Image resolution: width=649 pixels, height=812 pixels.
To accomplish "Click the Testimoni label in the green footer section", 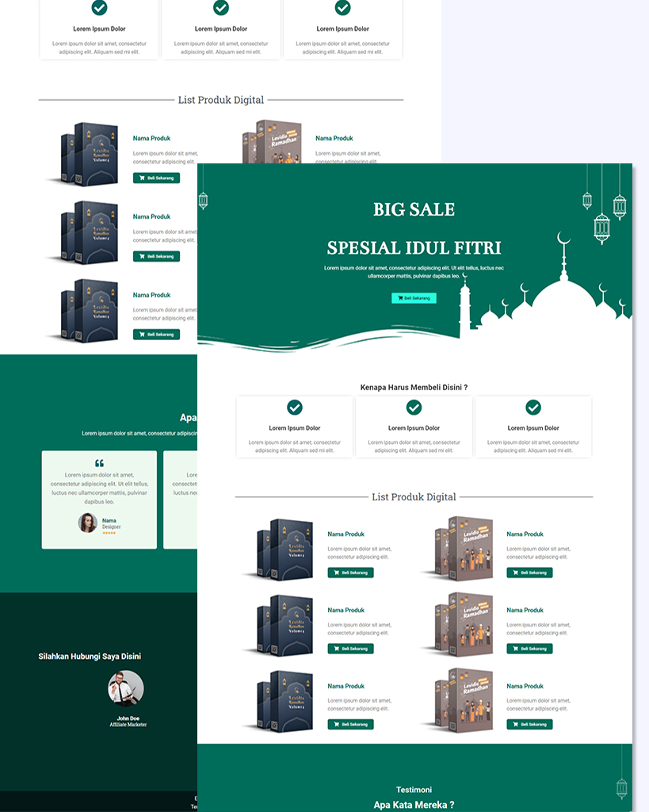I will (x=414, y=790).
